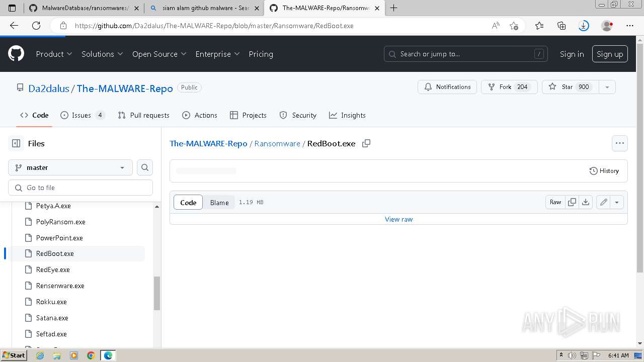This screenshot has width=644, height=362.
Task: Switch to the Code repository tab
Action: click(34, 115)
